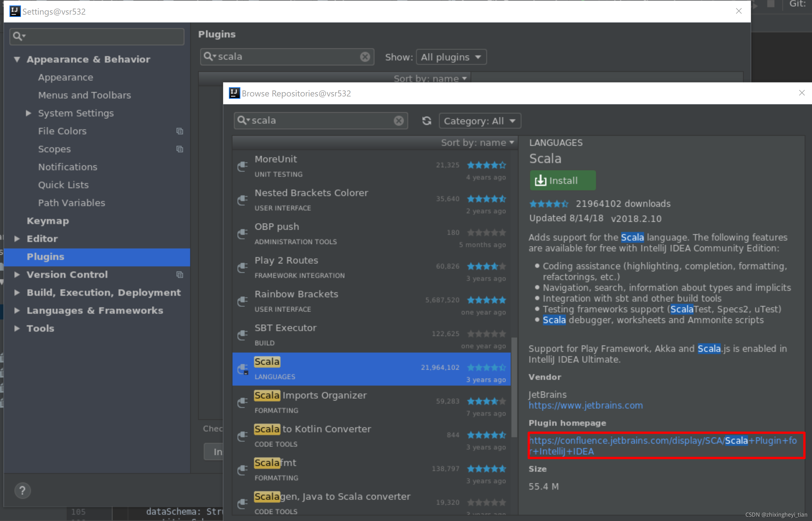Open the Quick Lists settings page

click(64, 185)
